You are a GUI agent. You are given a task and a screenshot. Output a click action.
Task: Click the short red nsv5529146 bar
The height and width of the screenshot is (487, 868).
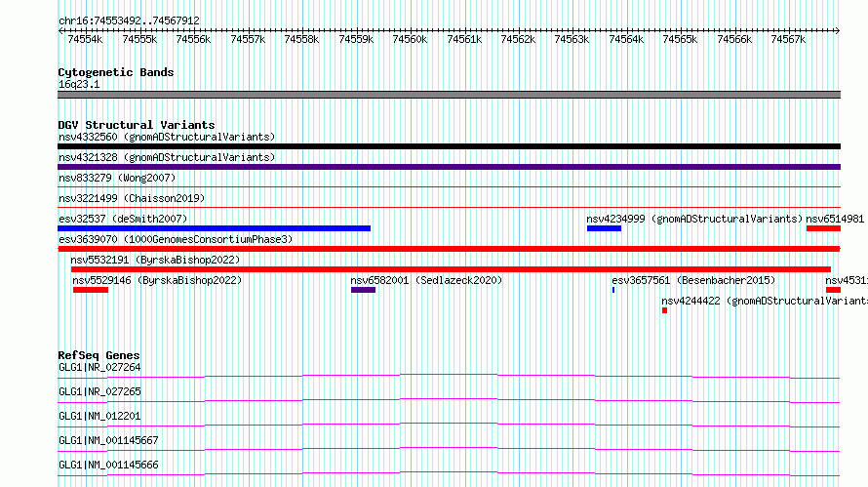(91, 290)
